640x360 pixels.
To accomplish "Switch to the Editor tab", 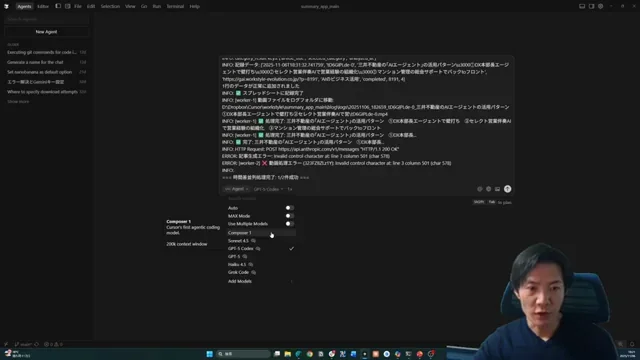I will point(43,6).
